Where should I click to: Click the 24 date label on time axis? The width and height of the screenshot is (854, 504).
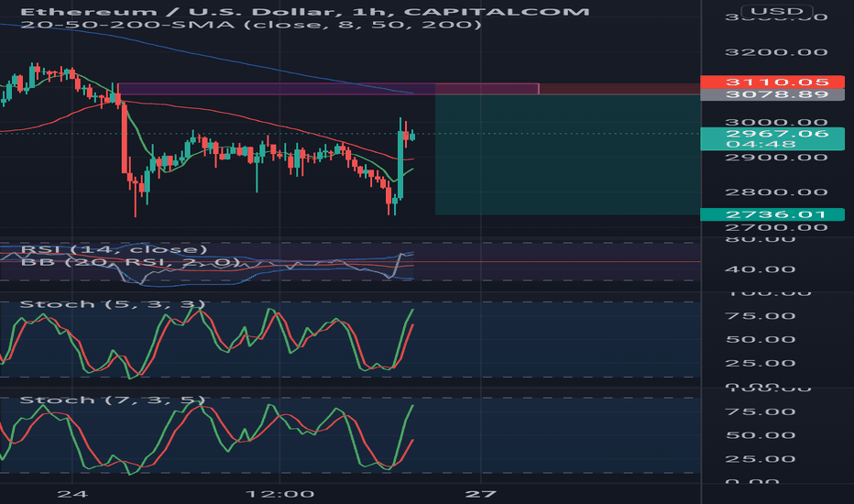coord(72,494)
